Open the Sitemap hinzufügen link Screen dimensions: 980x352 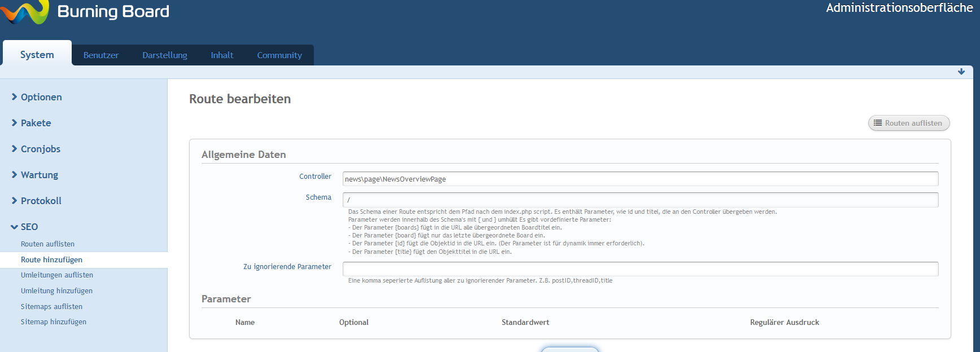(54, 322)
